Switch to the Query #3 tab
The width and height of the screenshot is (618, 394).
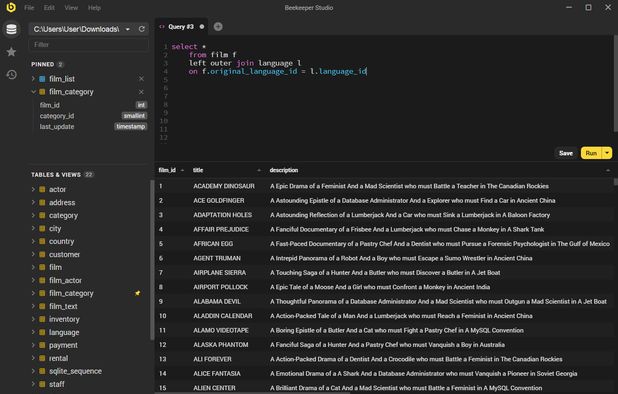[x=181, y=27]
